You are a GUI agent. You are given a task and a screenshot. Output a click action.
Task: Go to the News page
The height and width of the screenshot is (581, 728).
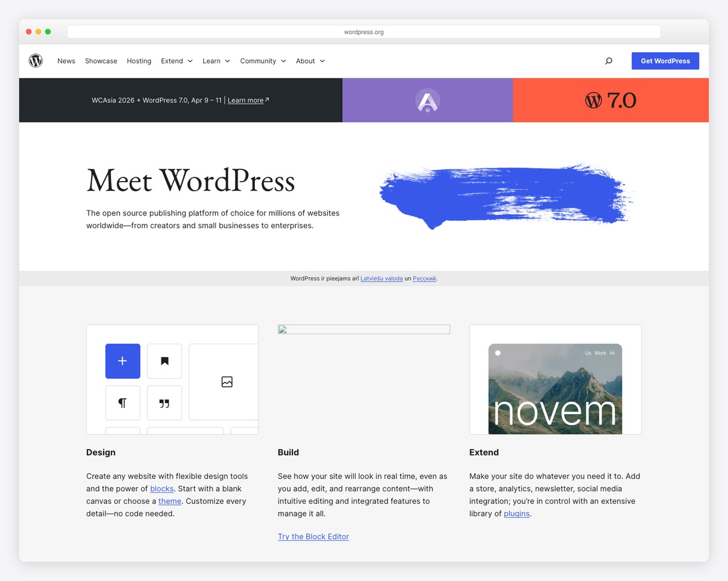(x=66, y=61)
